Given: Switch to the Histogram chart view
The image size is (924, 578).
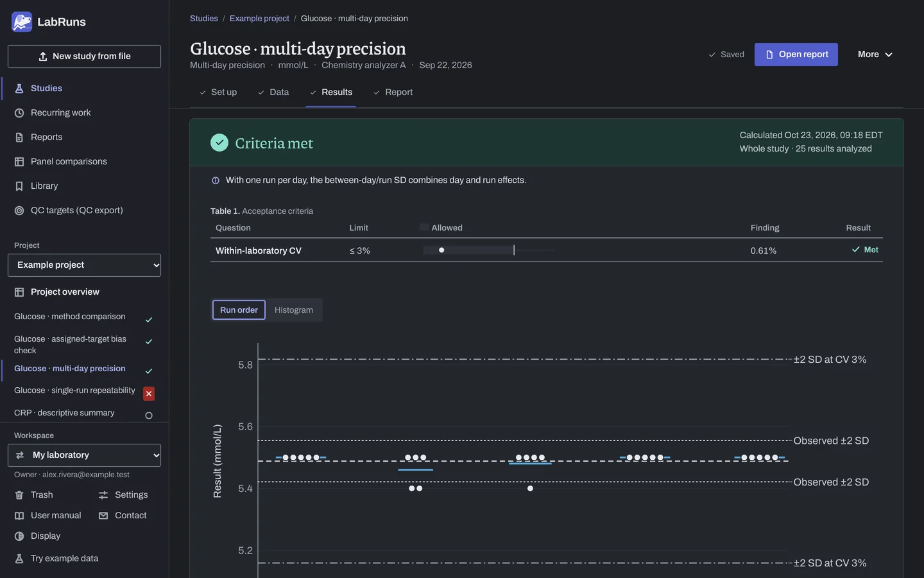Looking at the screenshot, I should [x=294, y=310].
